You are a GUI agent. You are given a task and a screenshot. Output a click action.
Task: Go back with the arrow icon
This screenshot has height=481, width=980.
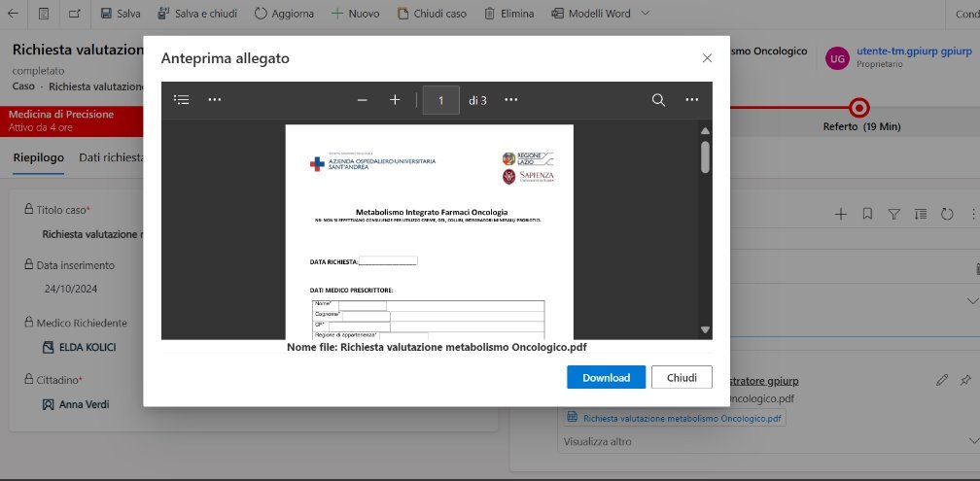click(13, 14)
